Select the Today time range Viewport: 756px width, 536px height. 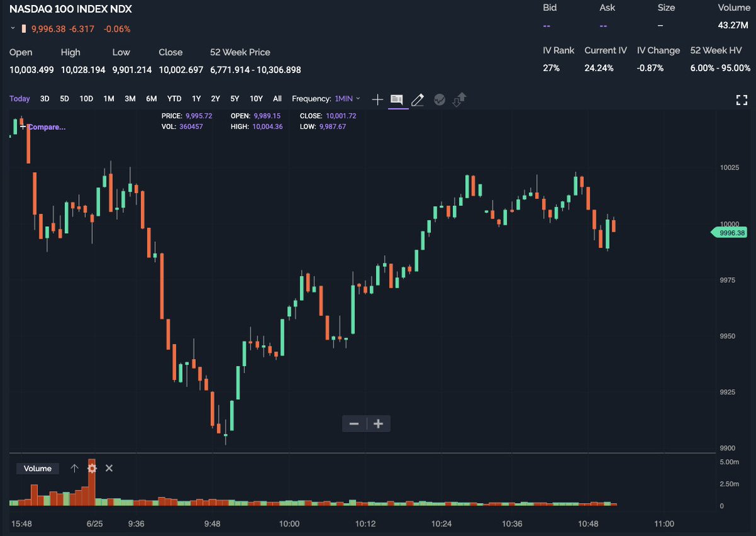(20, 99)
